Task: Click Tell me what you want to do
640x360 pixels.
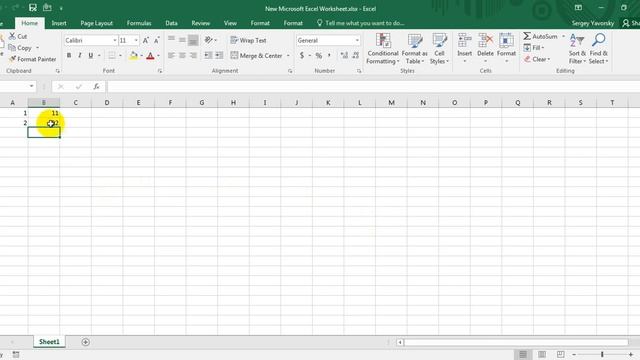Action: [x=360, y=23]
